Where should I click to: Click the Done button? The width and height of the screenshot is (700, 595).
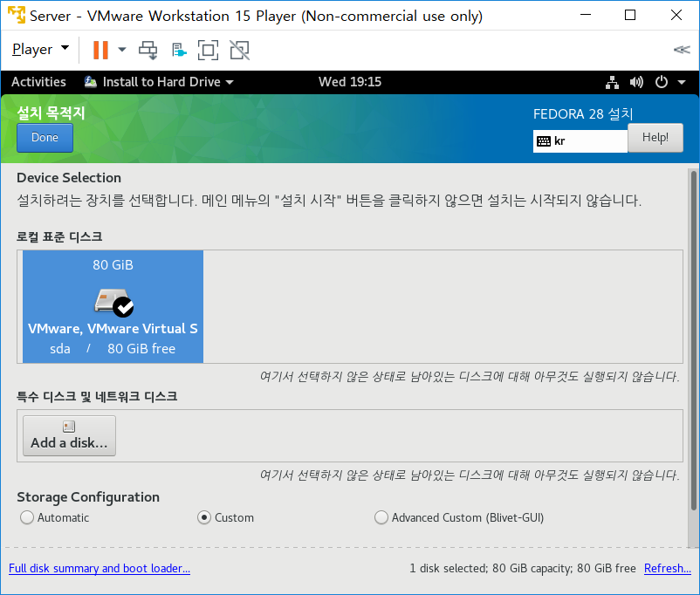[45, 138]
